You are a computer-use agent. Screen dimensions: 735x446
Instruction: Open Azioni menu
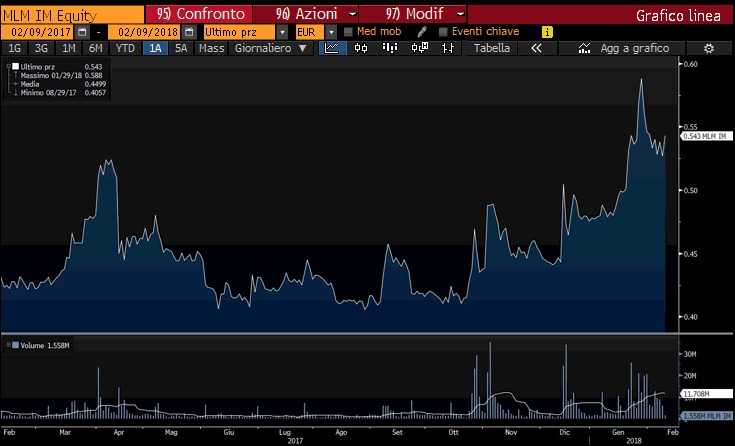[x=306, y=14]
